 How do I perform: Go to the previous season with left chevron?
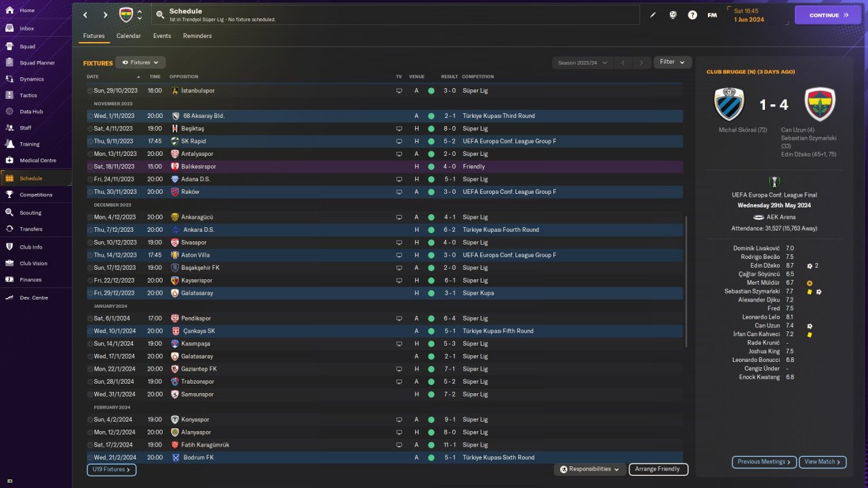pos(623,63)
